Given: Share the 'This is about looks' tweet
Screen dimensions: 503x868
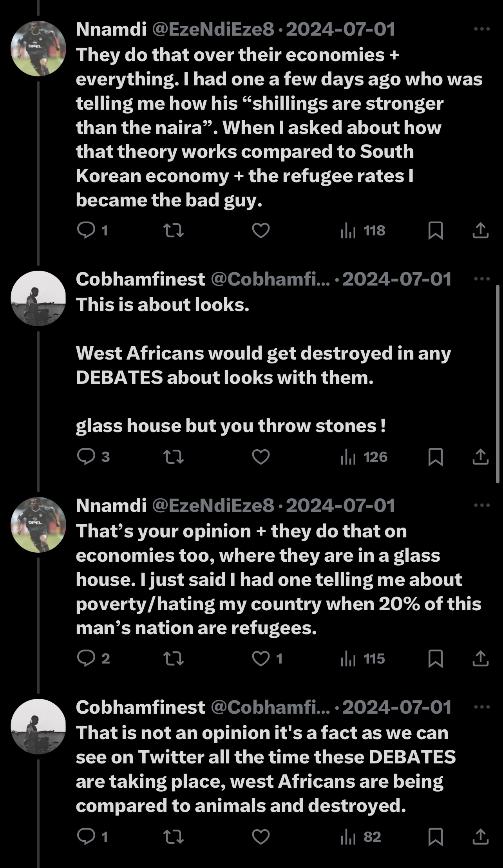Looking at the screenshot, I should 480,457.
